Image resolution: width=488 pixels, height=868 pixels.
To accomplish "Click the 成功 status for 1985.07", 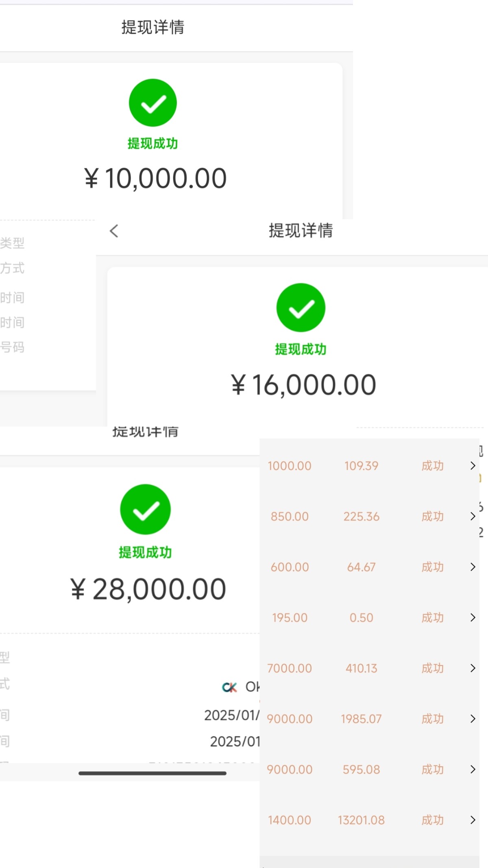I will tap(432, 719).
